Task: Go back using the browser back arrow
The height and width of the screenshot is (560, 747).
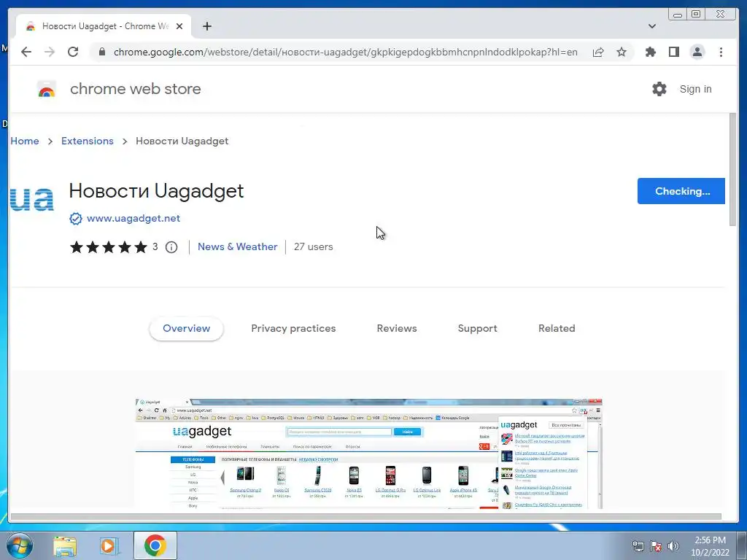Action: click(x=26, y=52)
